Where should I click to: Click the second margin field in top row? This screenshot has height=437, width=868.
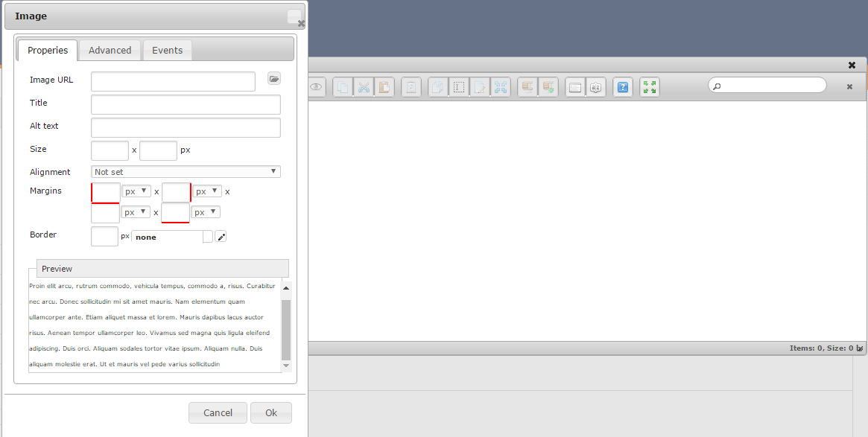176,193
